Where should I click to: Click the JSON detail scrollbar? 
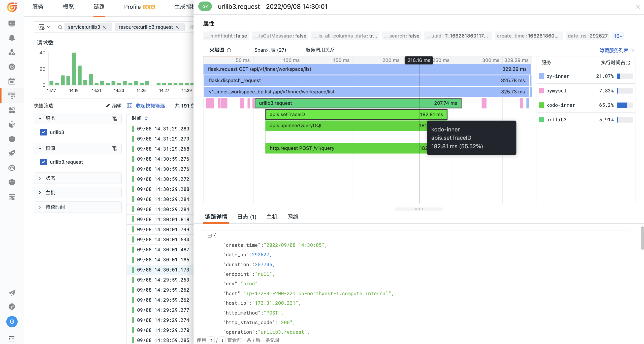[x=642, y=238]
